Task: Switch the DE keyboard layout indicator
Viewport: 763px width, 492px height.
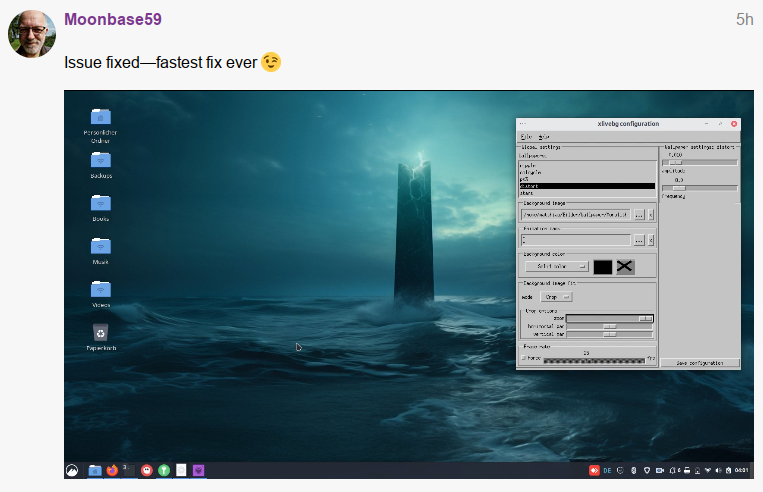Action: pos(607,471)
